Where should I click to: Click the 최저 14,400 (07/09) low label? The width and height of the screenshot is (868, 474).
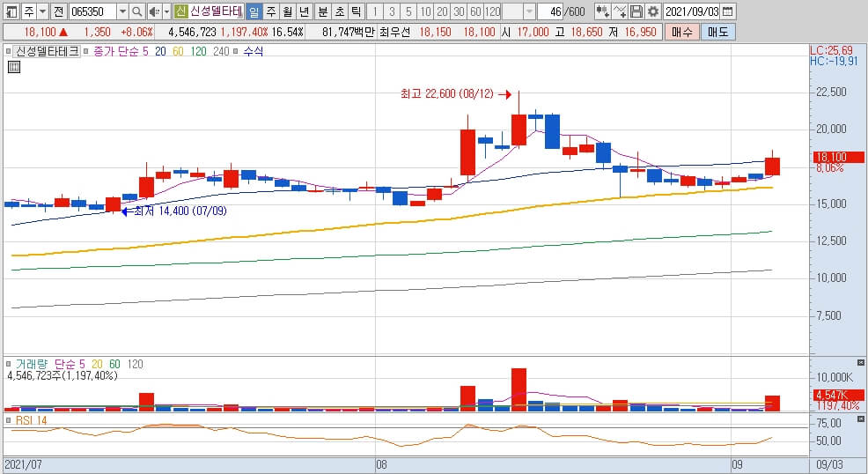coord(180,211)
